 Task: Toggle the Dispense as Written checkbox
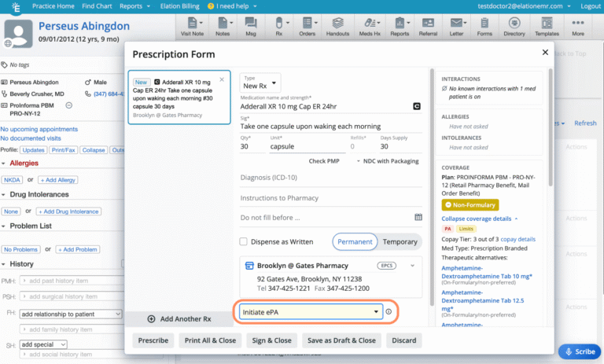point(244,241)
